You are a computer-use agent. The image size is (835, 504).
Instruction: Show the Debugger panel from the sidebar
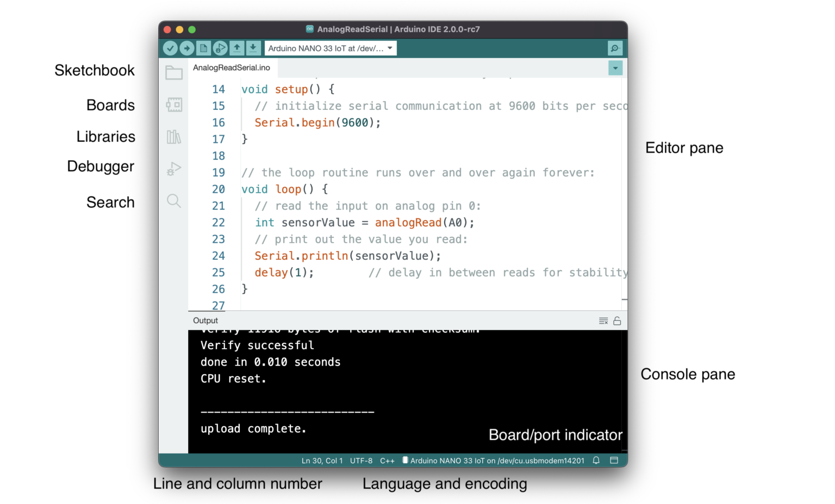coord(174,169)
